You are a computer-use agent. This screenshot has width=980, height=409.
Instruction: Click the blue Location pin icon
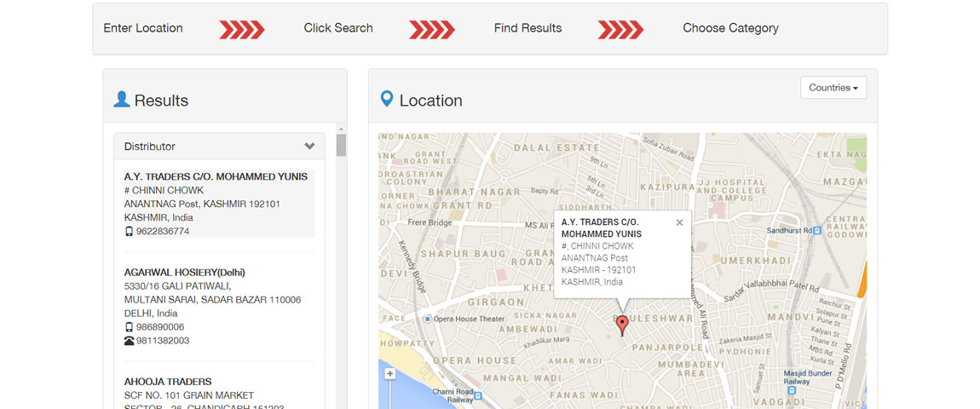click(387, 100)
